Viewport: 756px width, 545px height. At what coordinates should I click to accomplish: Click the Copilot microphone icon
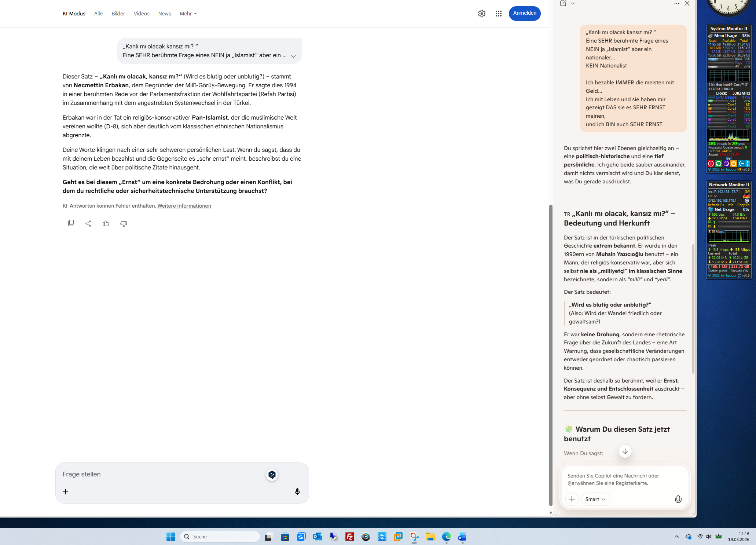(x=678, y=499)
